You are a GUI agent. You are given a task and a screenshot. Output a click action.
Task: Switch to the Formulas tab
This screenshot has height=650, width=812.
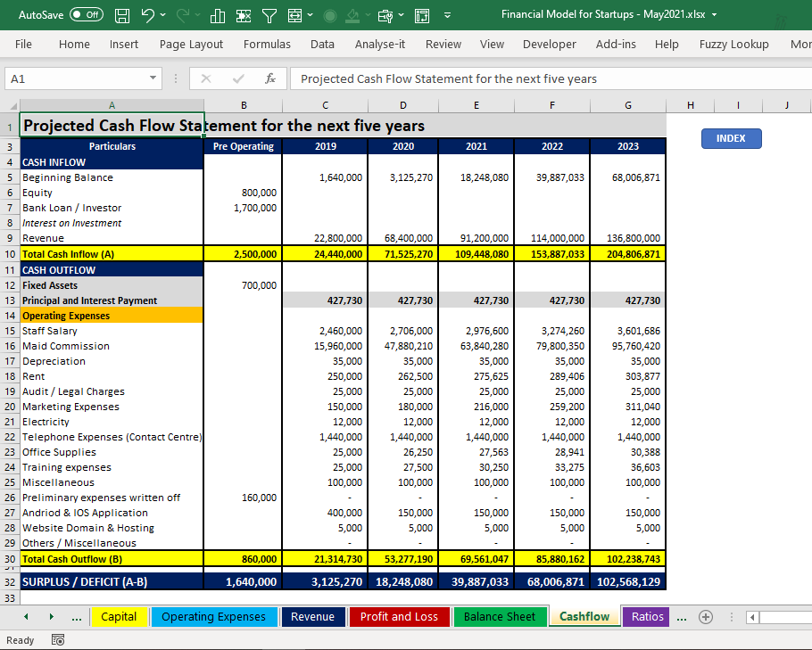click(267, 45)
